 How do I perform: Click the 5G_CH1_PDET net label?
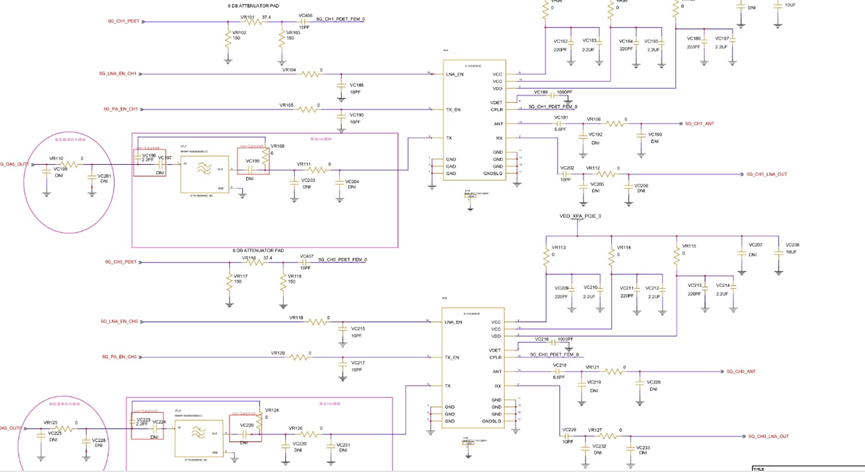(x=122, y=21)
